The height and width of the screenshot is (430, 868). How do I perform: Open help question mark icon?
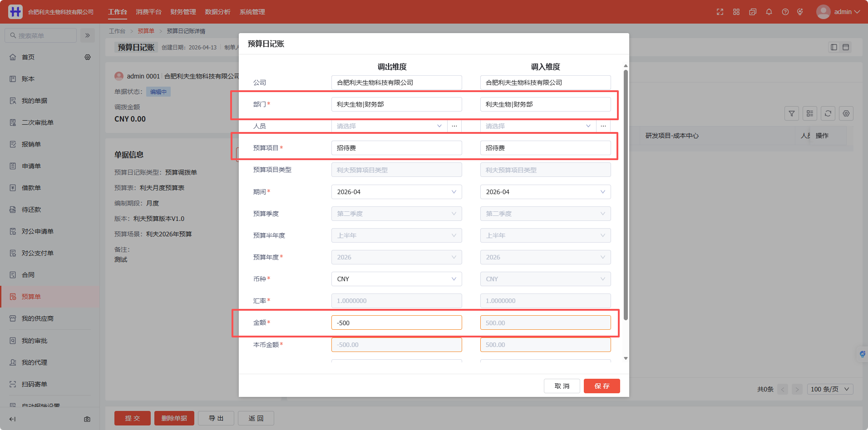point(785,12)
